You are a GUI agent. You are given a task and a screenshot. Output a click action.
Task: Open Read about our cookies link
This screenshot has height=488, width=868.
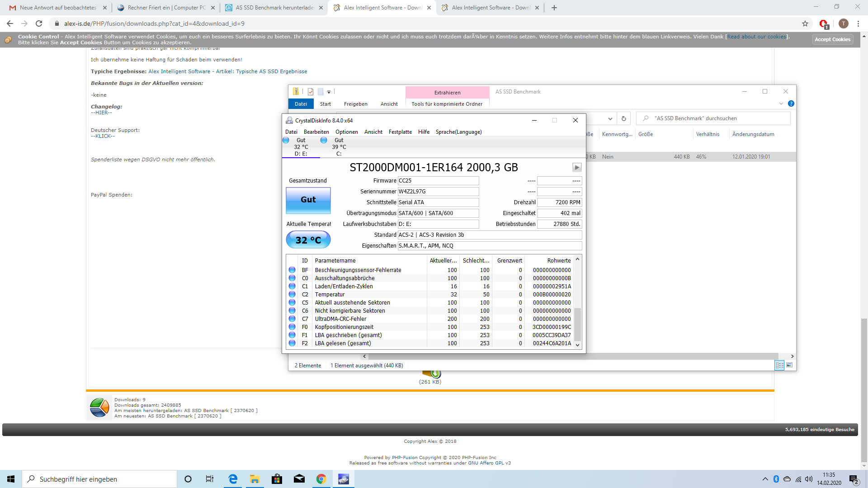click(x=757, y=37)
